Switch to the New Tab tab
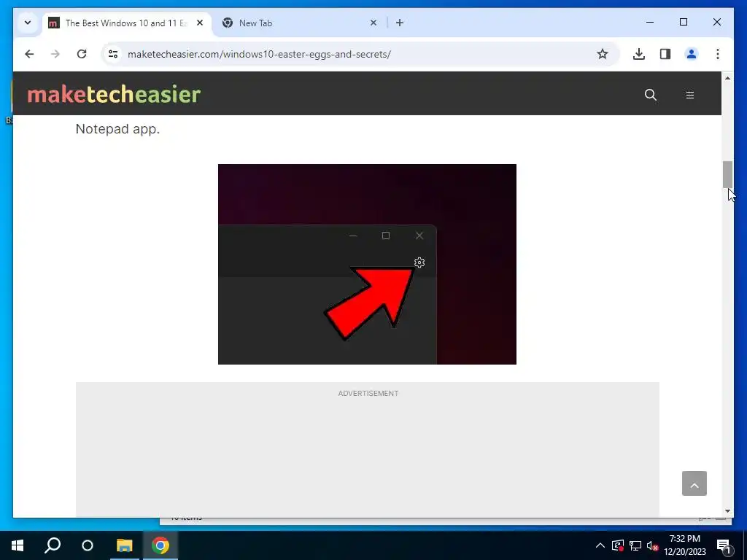 click(300, 23)
